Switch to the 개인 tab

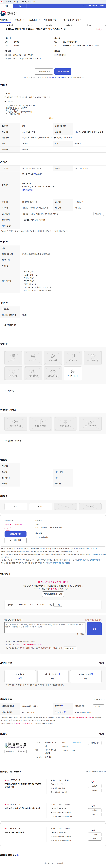[x=7, y=6]
